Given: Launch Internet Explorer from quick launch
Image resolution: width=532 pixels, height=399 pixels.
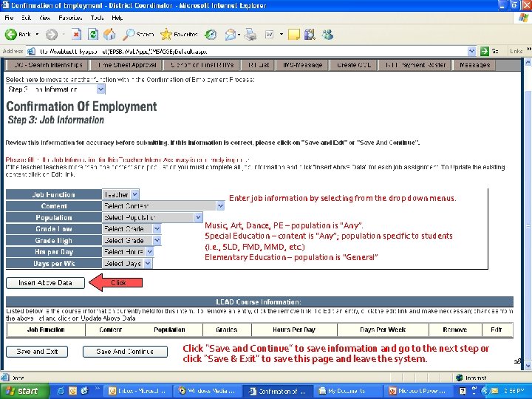Looking at the screenshot, I should (61, 391).
